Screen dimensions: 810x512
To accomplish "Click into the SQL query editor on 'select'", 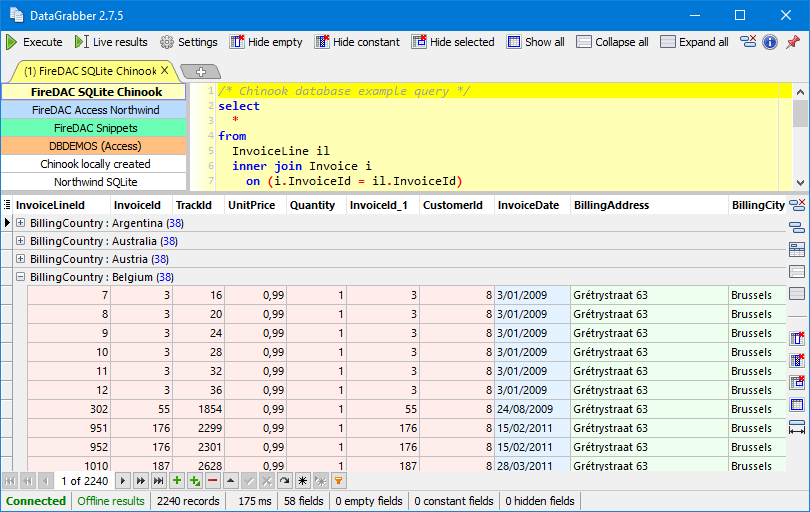I will 239,106.
